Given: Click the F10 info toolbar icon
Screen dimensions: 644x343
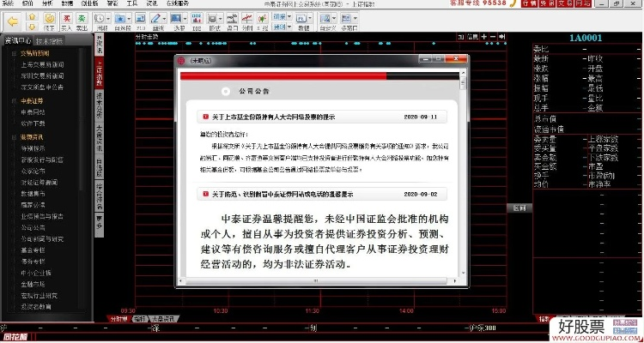Looking at the screenshot, I should [141, 19].
